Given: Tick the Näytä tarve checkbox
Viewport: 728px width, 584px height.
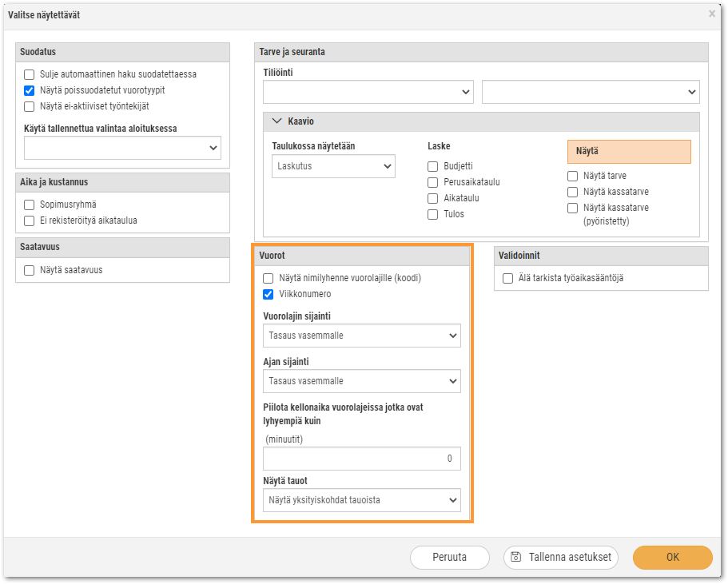Looking at the screenshot, I should 572,176.
